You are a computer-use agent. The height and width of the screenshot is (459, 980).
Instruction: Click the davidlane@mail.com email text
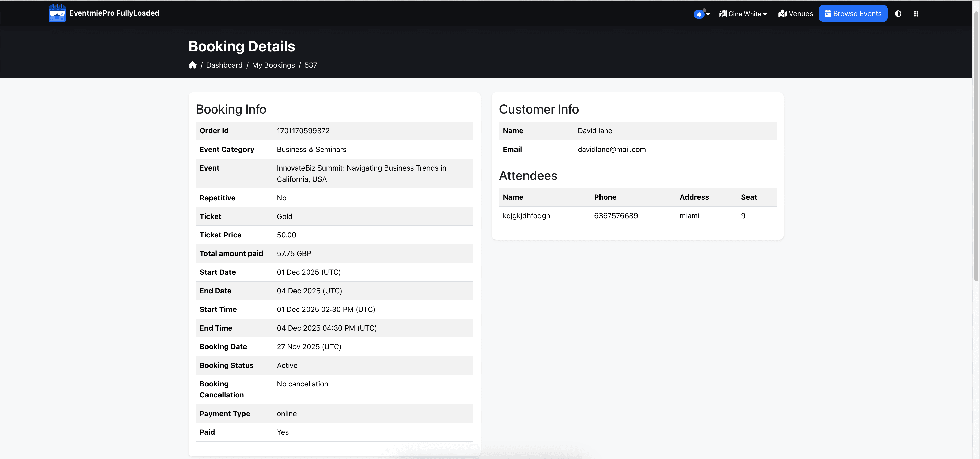611,149
